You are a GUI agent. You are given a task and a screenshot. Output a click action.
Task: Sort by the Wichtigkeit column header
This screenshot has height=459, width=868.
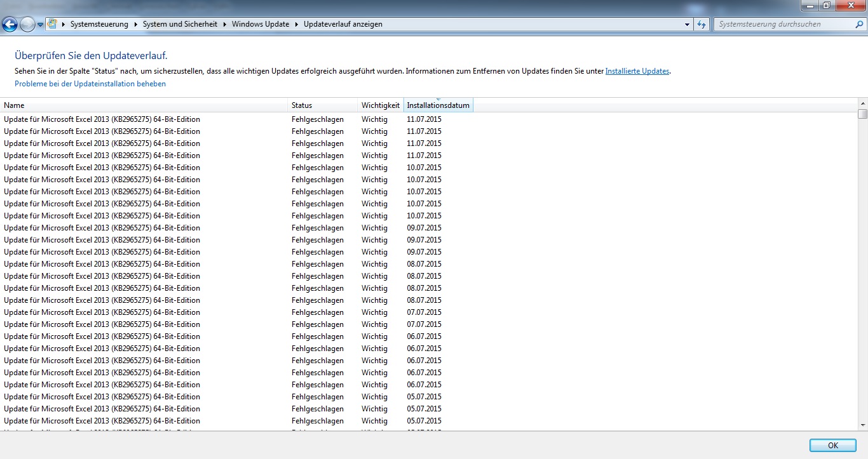[x=381, y=105]
